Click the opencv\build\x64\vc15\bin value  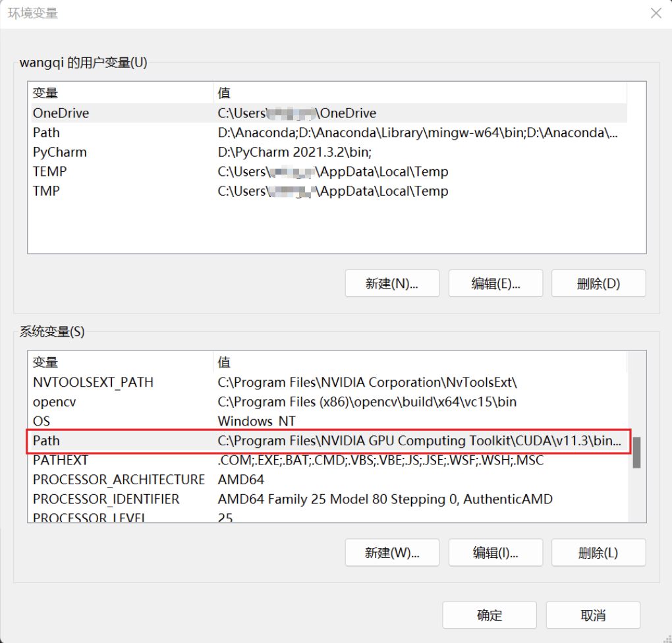point(367,402)
